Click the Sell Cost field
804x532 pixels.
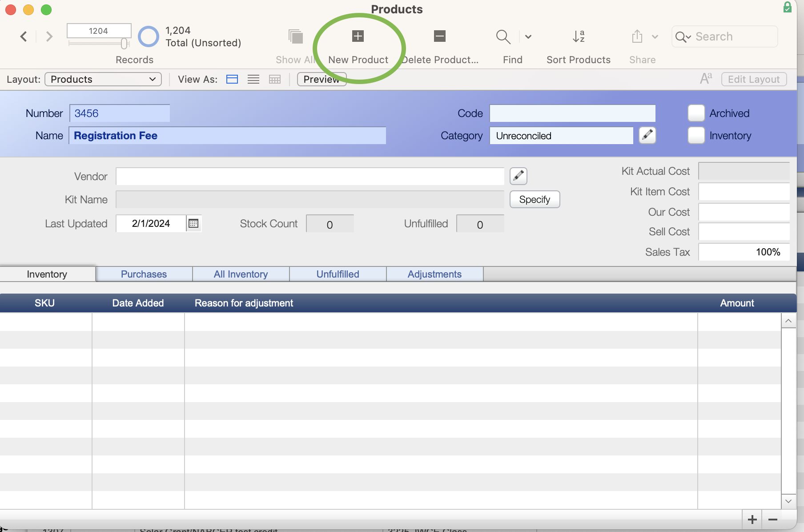click(744, 231)
